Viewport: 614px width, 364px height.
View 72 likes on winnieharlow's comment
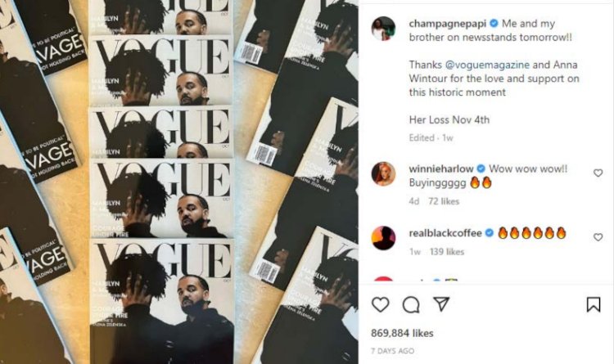click(x=444, y=201)
